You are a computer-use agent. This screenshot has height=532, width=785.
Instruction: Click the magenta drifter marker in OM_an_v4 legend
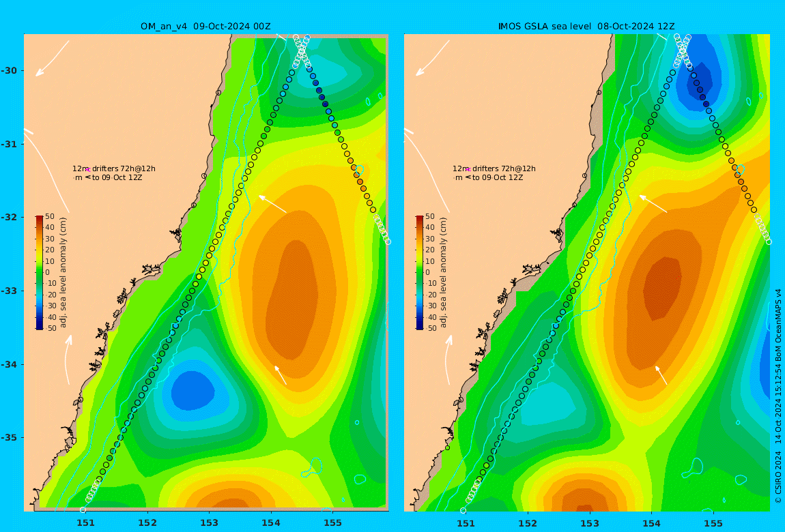tap(88, 170)
